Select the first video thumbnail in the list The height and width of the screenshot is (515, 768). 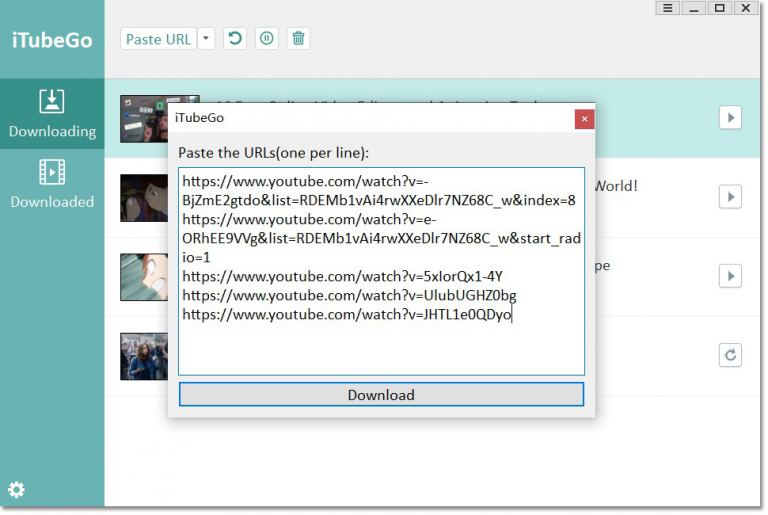[x=144, y=119]
